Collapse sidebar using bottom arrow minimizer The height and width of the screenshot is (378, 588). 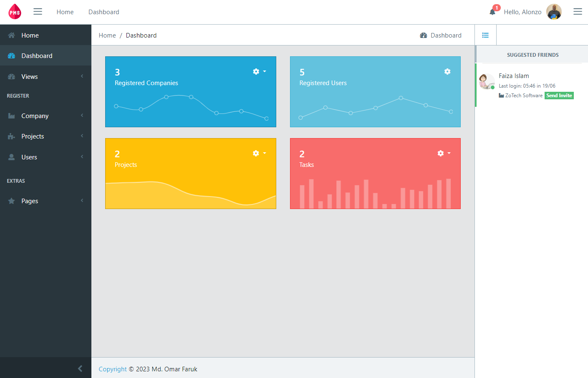[80, 368]
